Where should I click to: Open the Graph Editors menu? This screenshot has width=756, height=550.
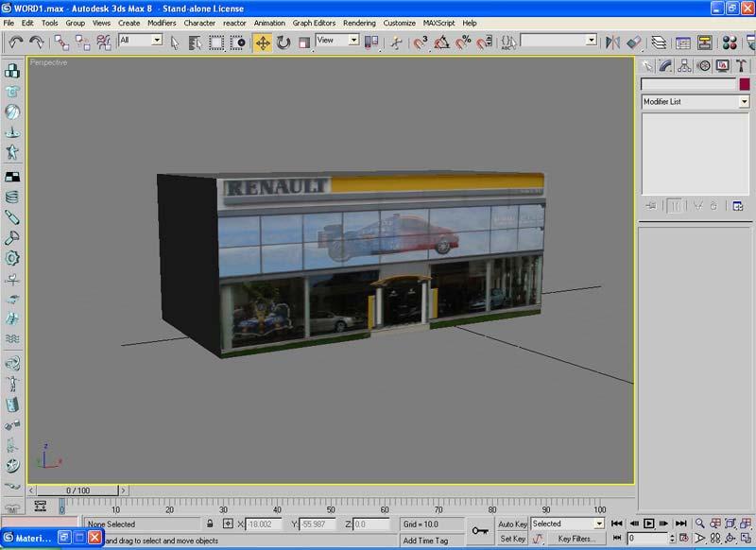coord(314,23)
